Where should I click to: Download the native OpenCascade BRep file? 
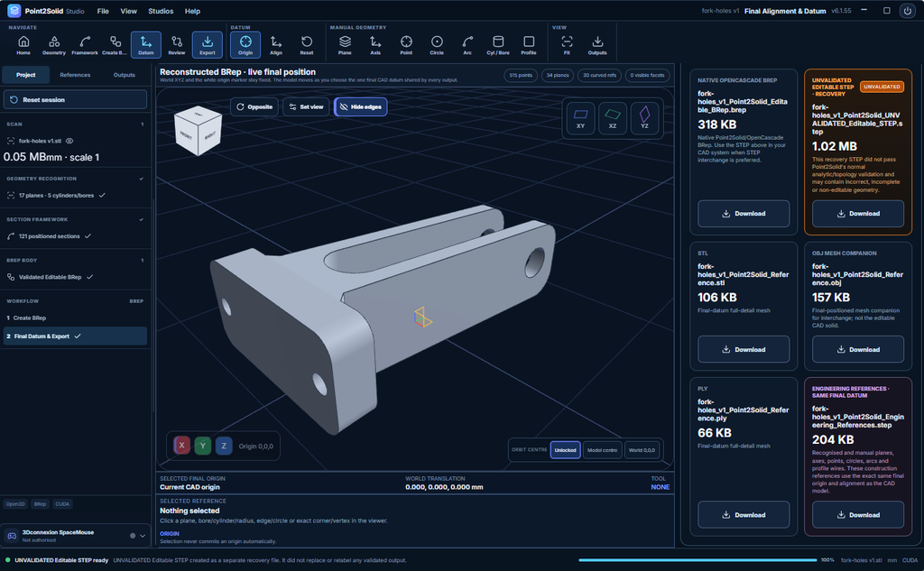click(x=744, y=213)
